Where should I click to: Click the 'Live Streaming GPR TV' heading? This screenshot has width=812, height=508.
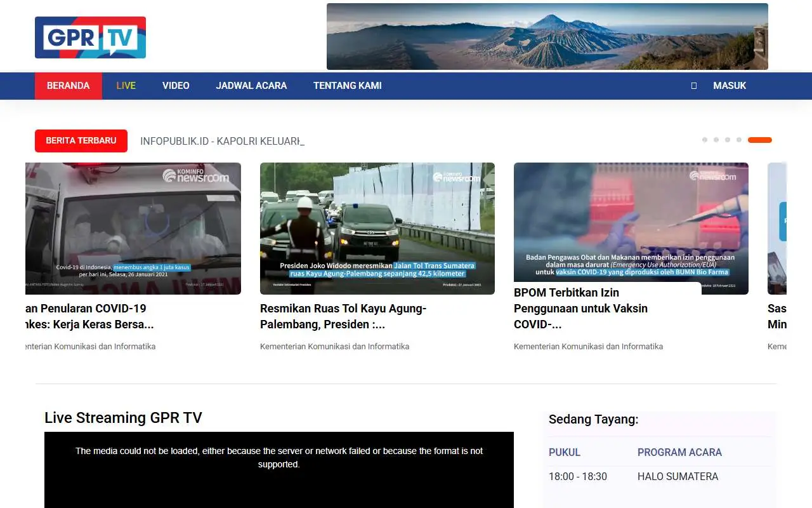(123, 418)
